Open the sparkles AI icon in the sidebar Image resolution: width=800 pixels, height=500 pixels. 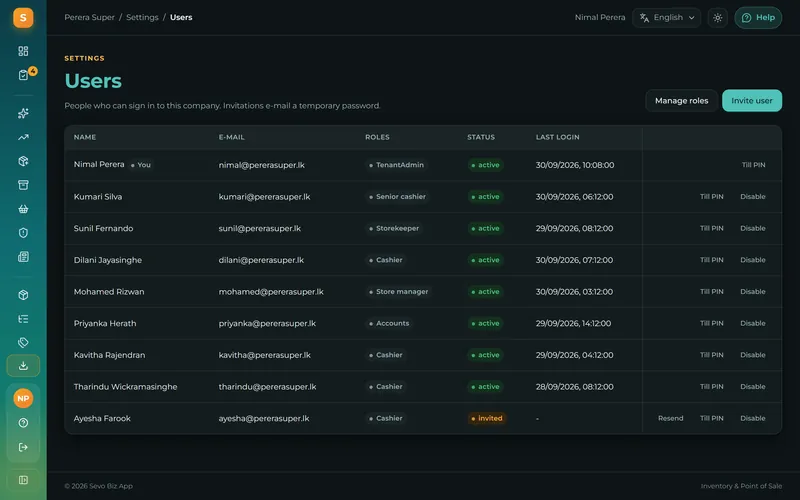pyautogui.click(x=23, y=113)
